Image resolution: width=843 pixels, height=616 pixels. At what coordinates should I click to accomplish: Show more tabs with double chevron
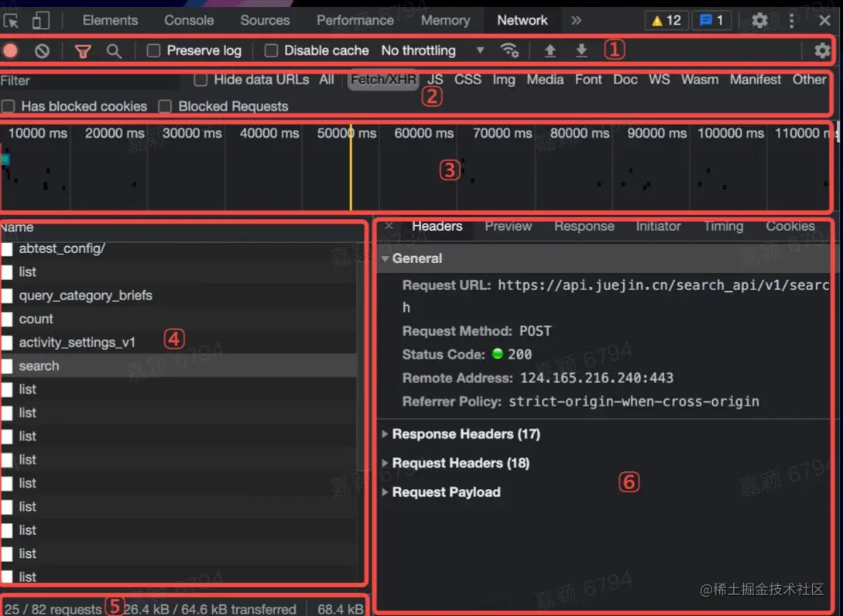577,20
